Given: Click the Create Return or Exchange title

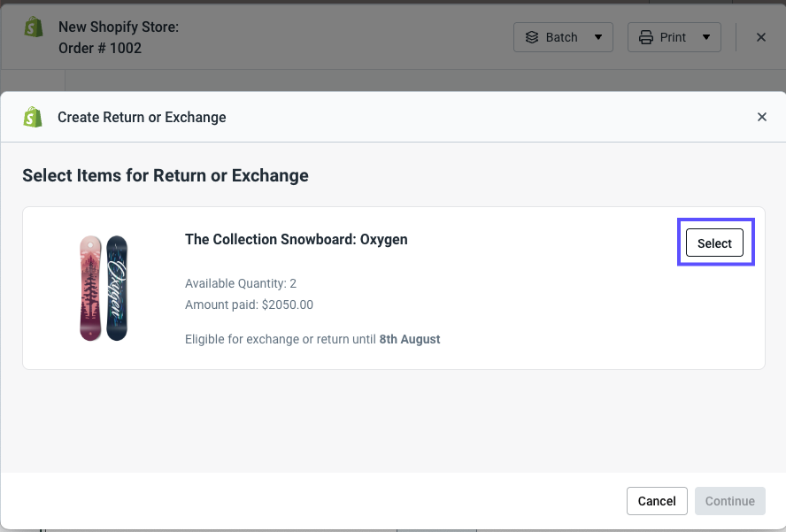Looking at the screenshot, I should pos(142,117).
